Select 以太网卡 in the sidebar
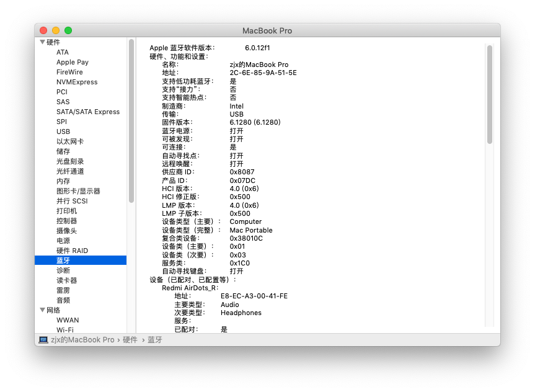The height and width of the screenshot is (392, 535). coord(70,141)
